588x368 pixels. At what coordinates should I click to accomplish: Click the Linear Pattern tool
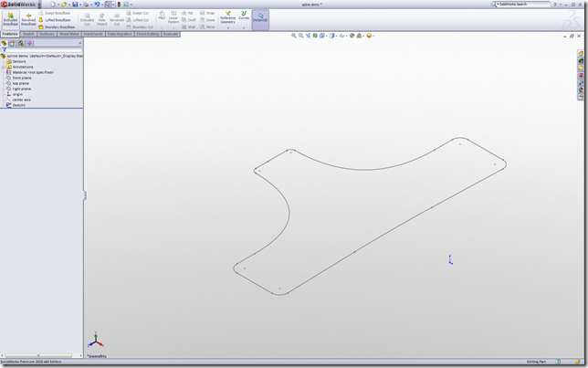point(173,17)
